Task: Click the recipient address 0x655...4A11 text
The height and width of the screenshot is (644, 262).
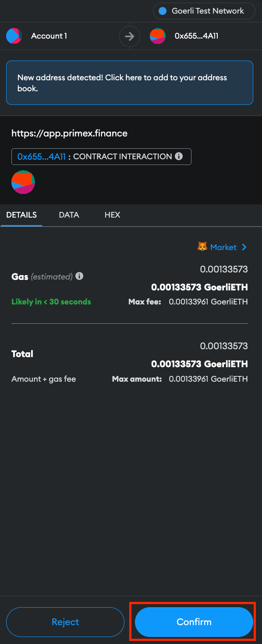Action: [x=196, y=36]
